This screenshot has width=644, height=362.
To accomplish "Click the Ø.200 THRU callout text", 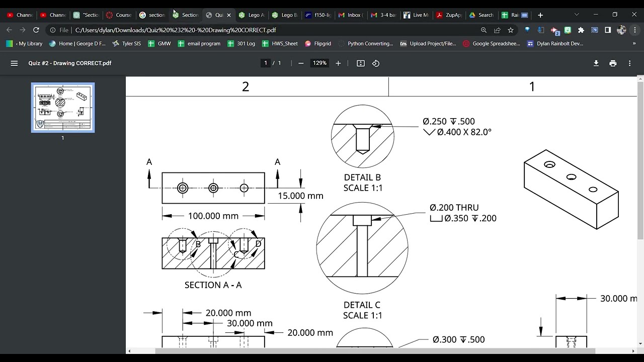I will pyautogui.click(x=454, y=208).
